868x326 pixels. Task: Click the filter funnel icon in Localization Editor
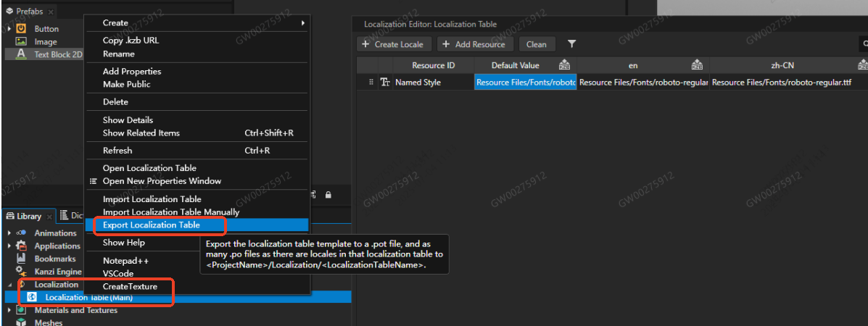coord(572,43)
